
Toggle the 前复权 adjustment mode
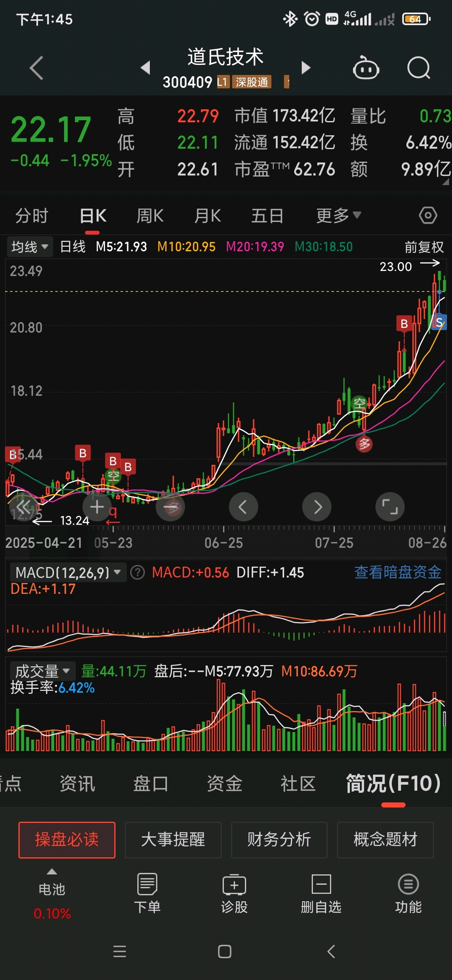point(424,247)
